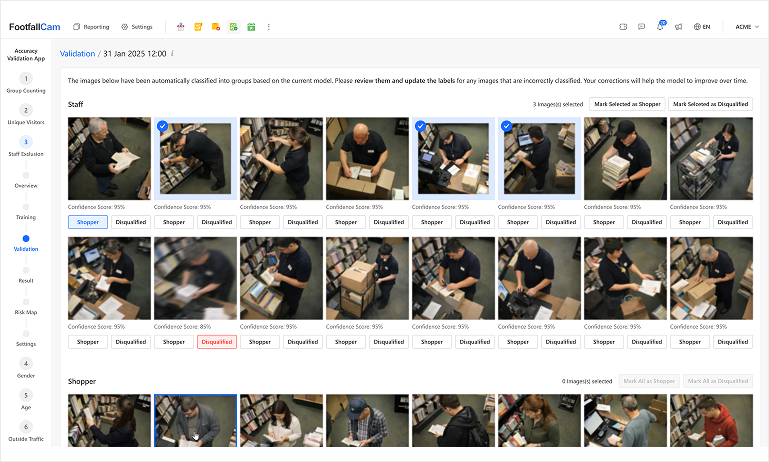Click the Mark All as Shopper button
Screen dimensions: 769x462
click(x=649, y=381)
